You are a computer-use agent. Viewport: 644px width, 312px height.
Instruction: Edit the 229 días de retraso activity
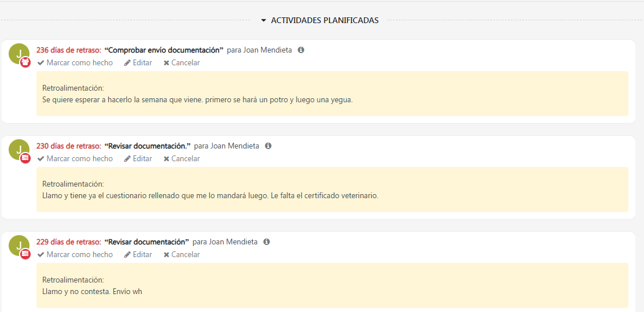(x=138, y=255)
